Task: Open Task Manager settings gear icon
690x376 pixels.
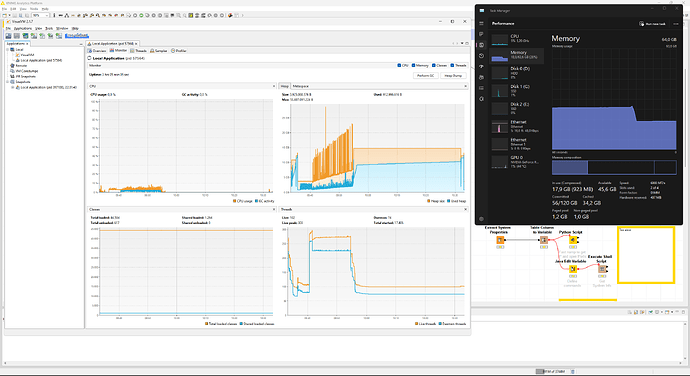Action: click(x=481, y=219)
